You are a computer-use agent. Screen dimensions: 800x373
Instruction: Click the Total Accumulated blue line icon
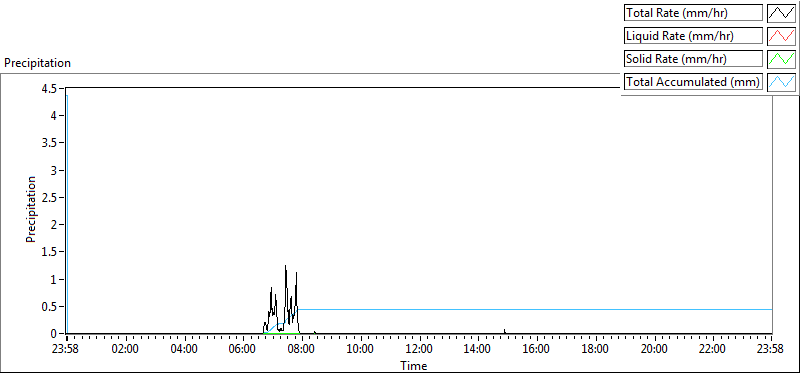click(x=781, y=82)
